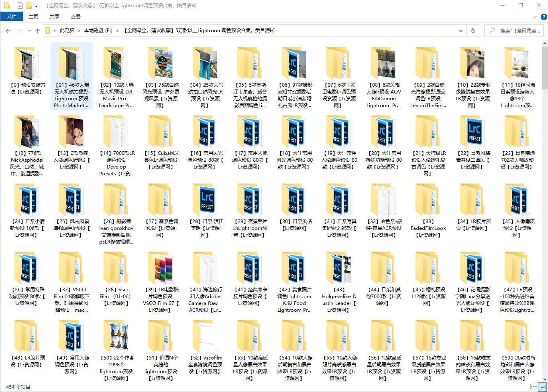Switch to the 共享 ribbon tab

(x=55, y=16)
